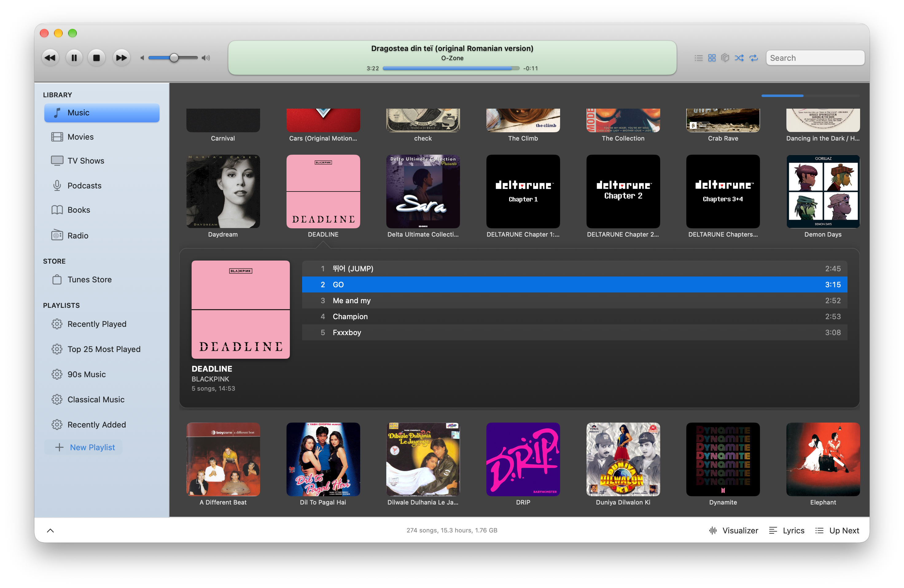Expand the artwork panel chevron at bottom-left
Screen dimensions: 904x588
[x=50, y=531]
